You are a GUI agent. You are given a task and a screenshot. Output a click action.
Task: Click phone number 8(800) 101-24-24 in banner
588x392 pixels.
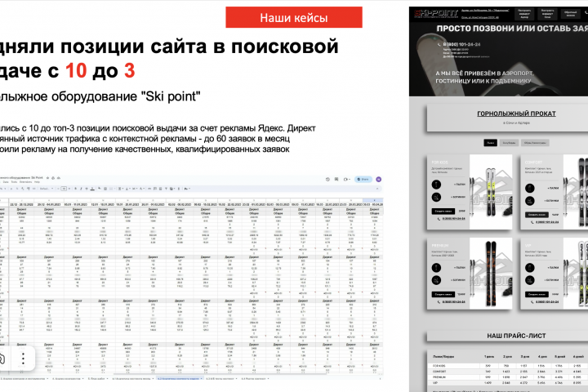(461, 44)
